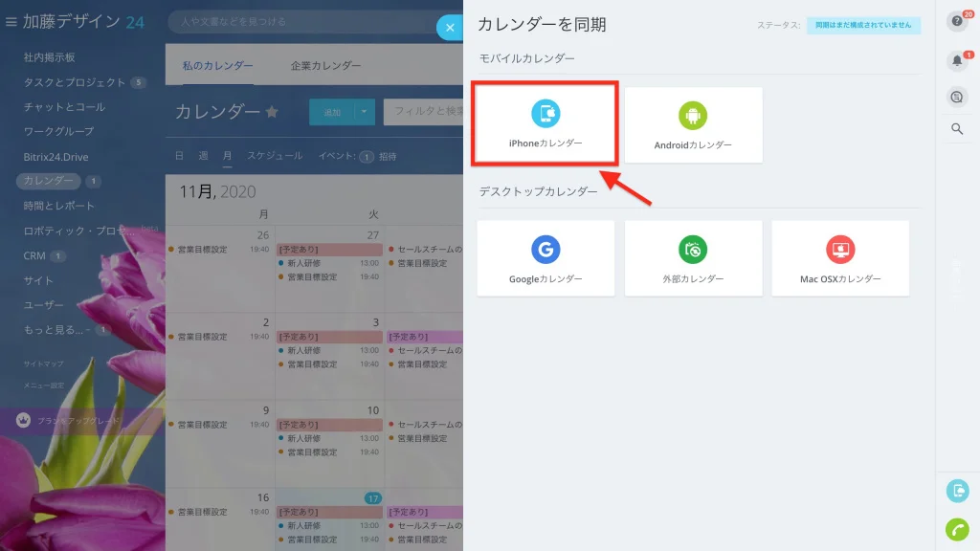The width and height of the screenshot is (980, 551).
Task: Select the iPhoneカレンダー sync option
Action: (x=545, y=123)
